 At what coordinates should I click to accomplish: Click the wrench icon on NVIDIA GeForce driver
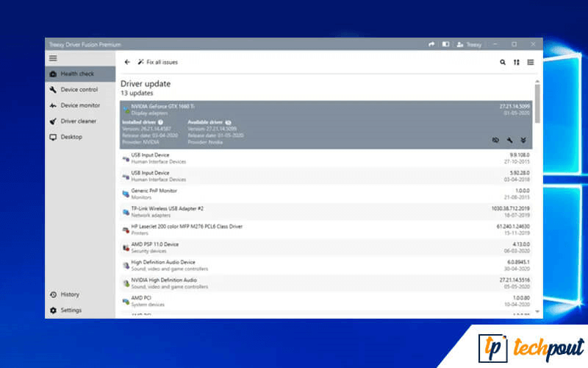coord(509,140)
